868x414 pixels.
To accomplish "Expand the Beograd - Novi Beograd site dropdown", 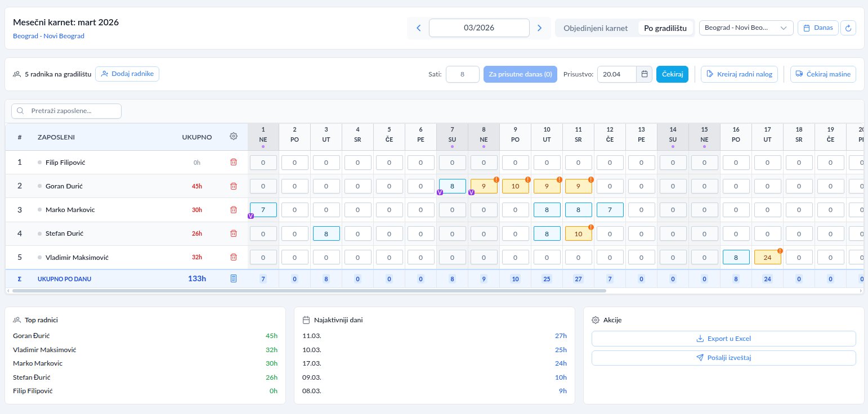I will tap(745, 28).
